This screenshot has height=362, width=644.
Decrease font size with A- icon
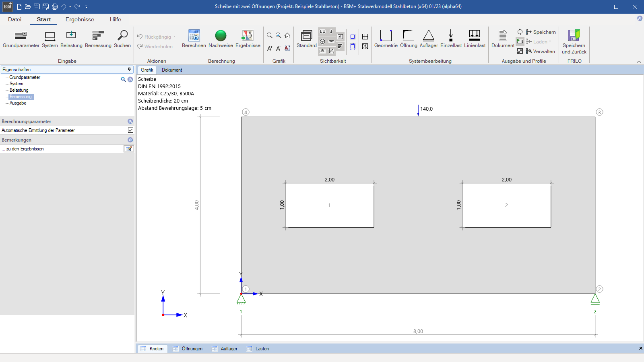(x=279, y=48)
